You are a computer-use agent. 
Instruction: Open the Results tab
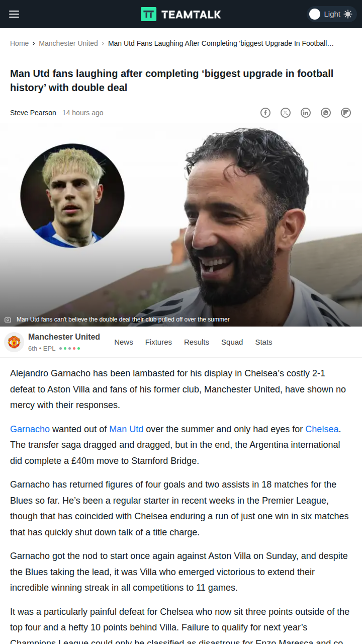[197, 342]
